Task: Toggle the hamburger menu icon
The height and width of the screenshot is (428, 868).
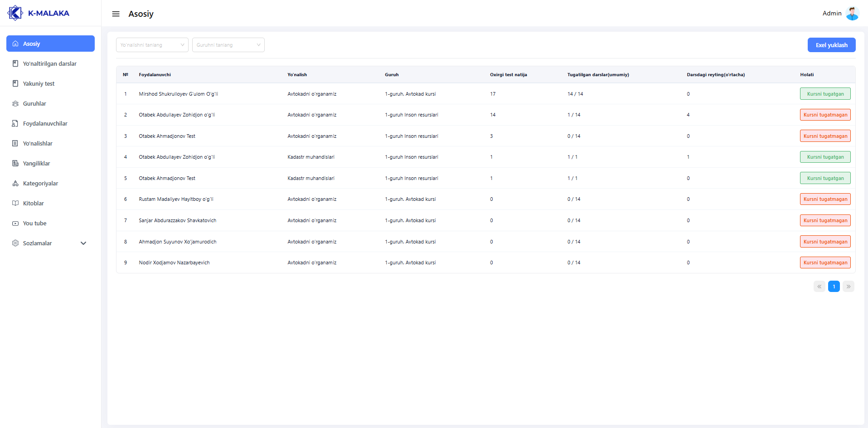Action: point(116,14)
